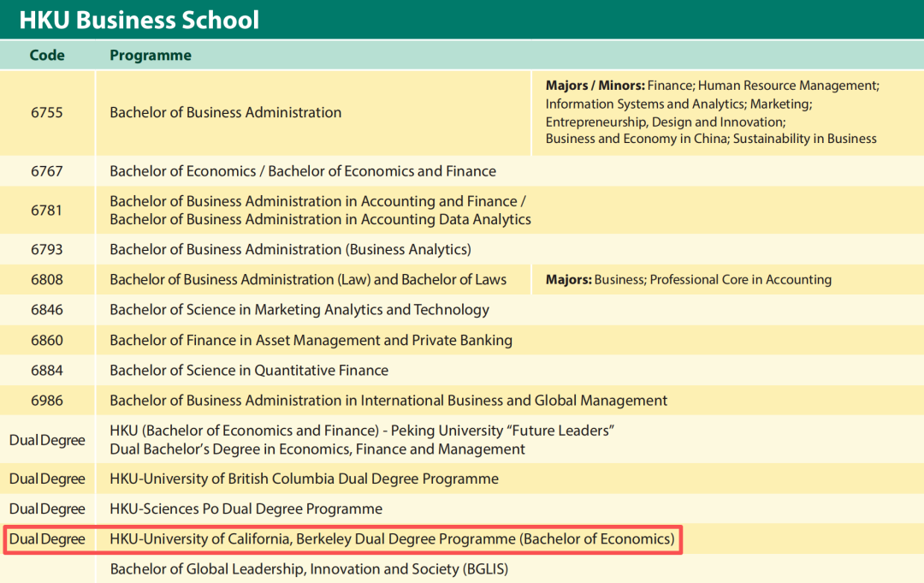Select code 6781 cell
The width and height of the screenshot is (924, 583).
(x=47, y=211)
